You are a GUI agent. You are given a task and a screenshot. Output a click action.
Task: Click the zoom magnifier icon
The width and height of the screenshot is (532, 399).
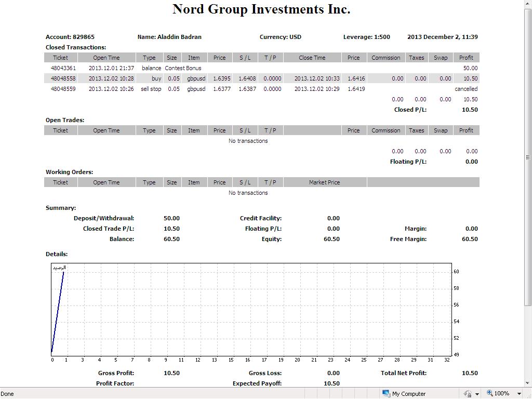click(489, 393)
